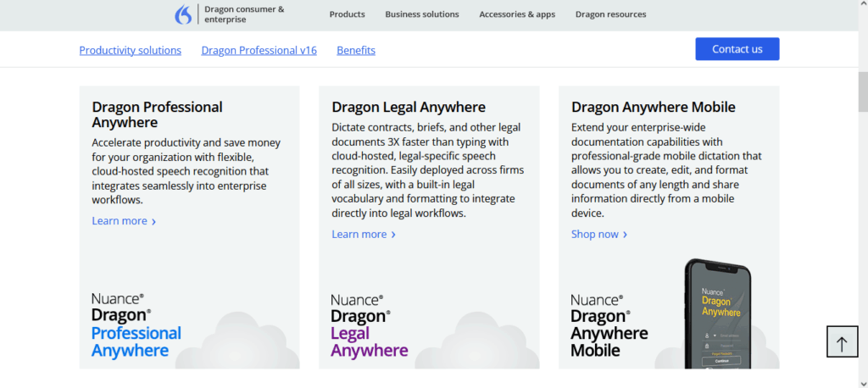Jump to Dragon Professional v16 section
The width and height of the screenshot is (868, 388).
point(259,50)
